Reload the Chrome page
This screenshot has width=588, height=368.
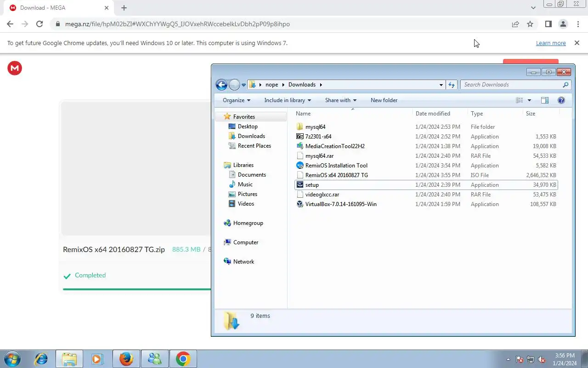(x=40, y=24)
